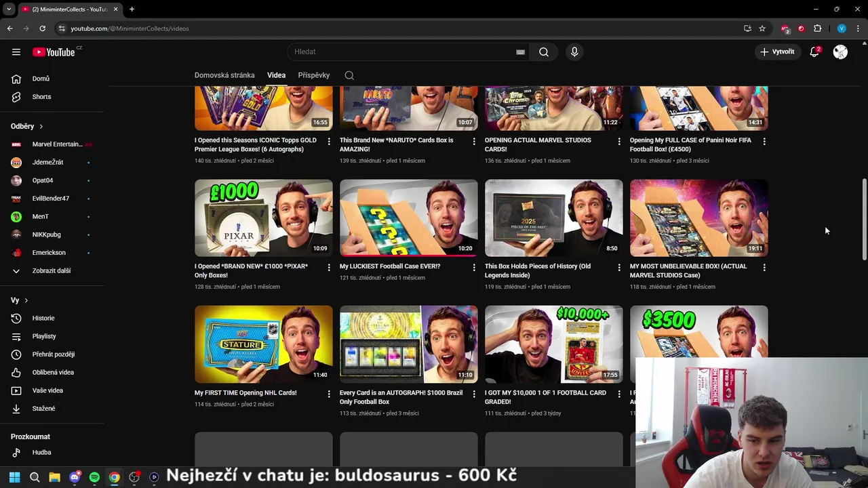Viewport: 868px width, 488px height.
Task: Open notifications bell
Action: click(x=815, y=52)
